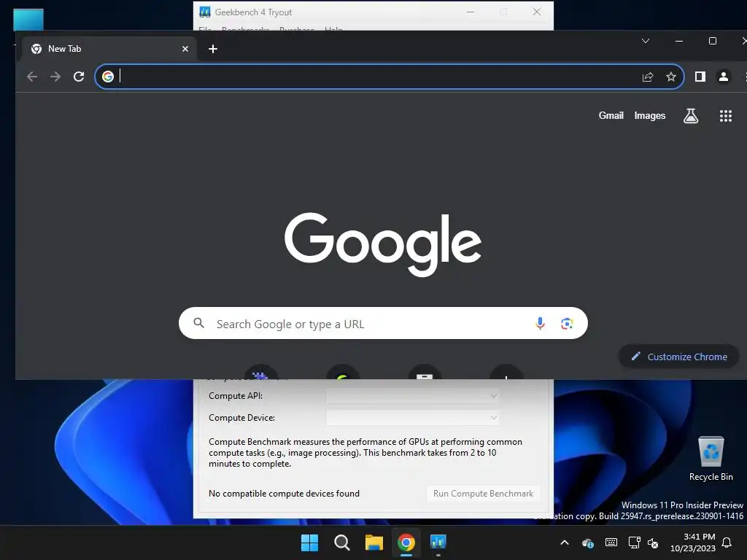The image size is (747, 560).
Task: Expand the Compute API dropdown in Geekbench
Action: click(x=413, y=396)
